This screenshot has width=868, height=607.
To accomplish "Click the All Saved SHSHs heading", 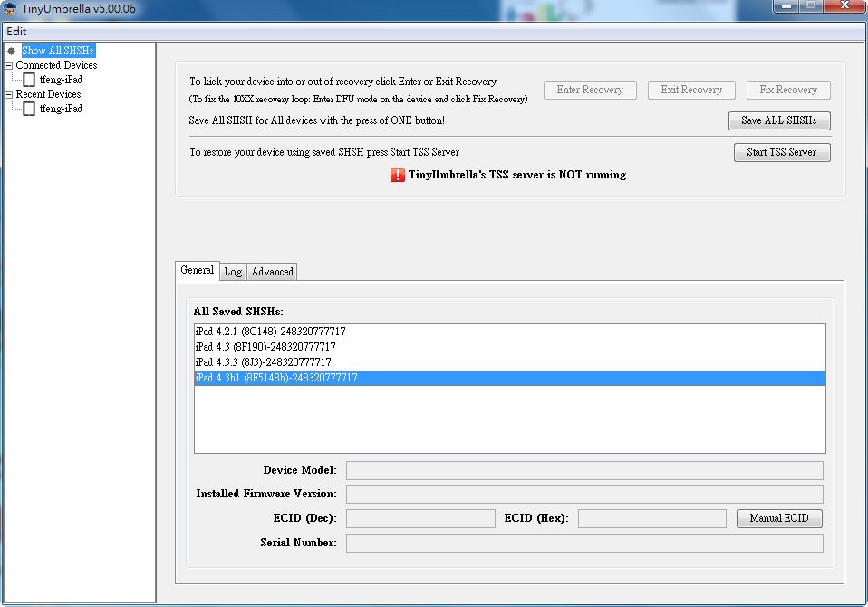I will click(x=238, y=312).
